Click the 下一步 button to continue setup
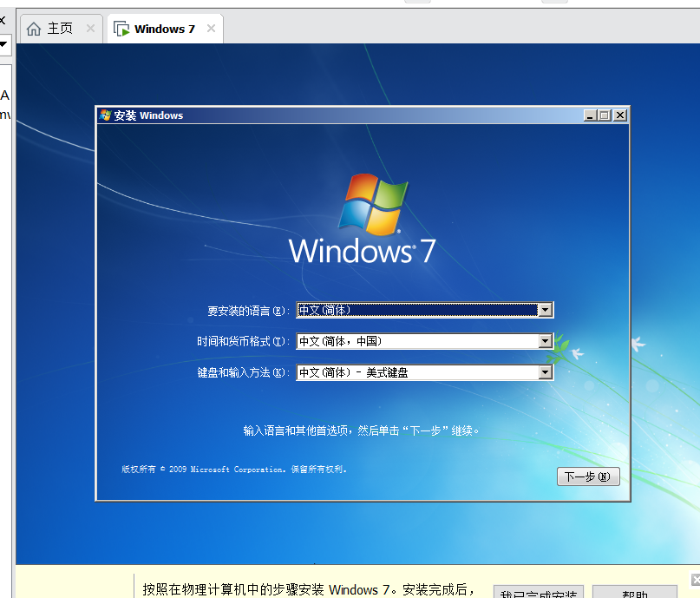700x598 pixels. click(588, 476)
